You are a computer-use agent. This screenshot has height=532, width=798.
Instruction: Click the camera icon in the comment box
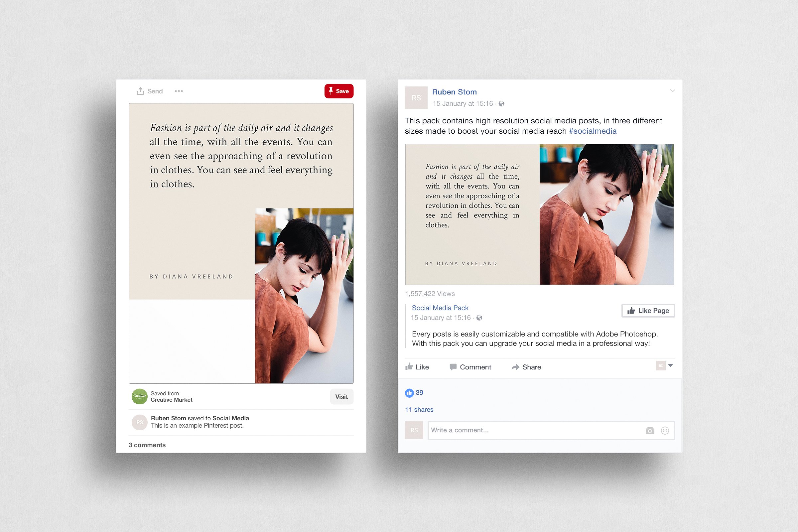coord(650,430)
